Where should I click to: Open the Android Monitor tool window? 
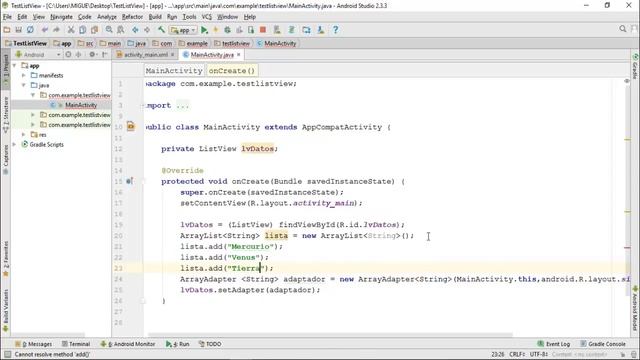[128, 344]
